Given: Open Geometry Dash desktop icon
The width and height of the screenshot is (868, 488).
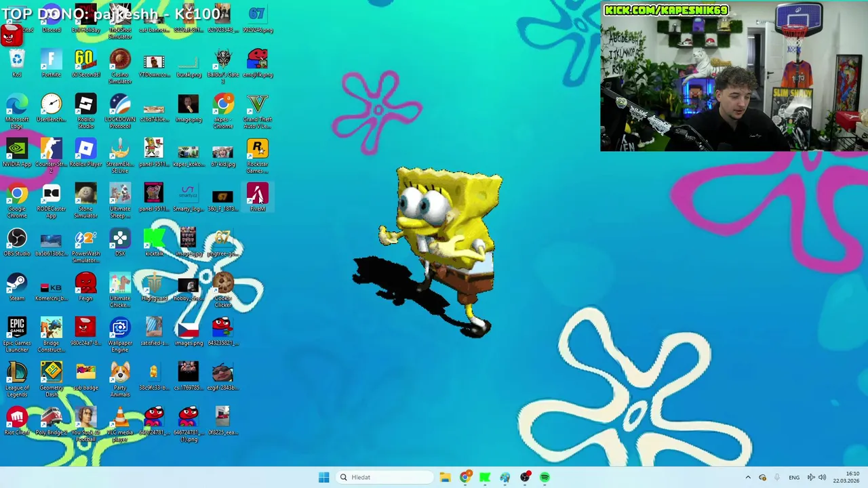Looking at the screenshot, I should 51,380.
